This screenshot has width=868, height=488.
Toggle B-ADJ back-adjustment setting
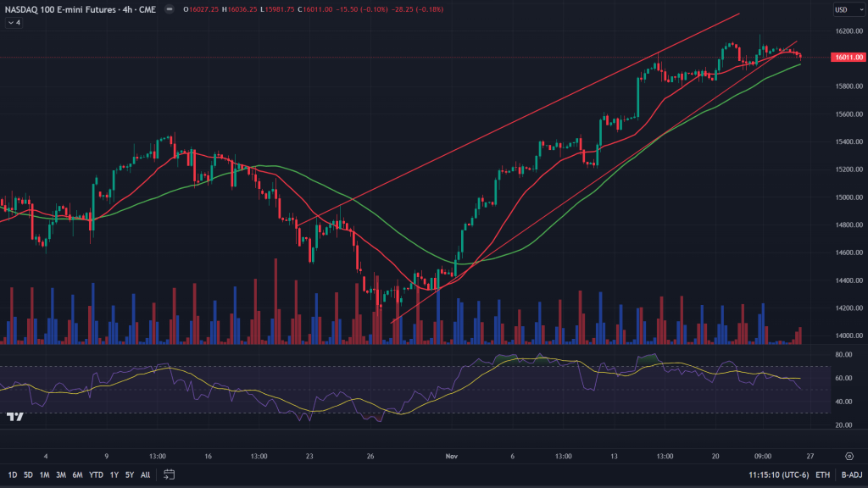850,474
